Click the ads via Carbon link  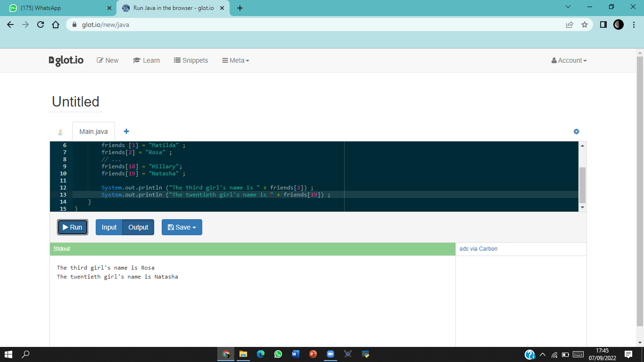coord(478,249)
